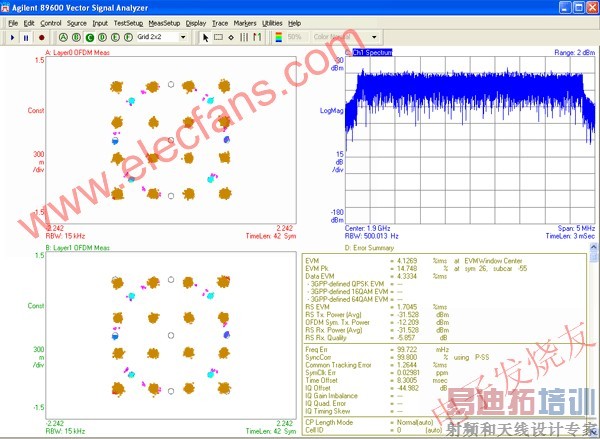This screenshot has width=600, height=439.
Task: Click the Common Tracking Error row
Action: click(x=377, y=365)
